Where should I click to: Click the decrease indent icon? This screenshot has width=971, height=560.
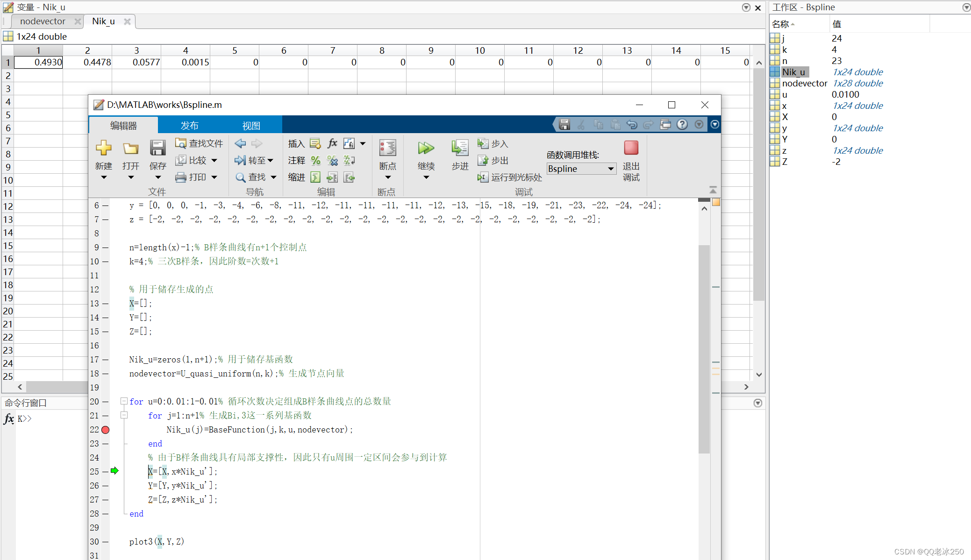tap(349, 177)
